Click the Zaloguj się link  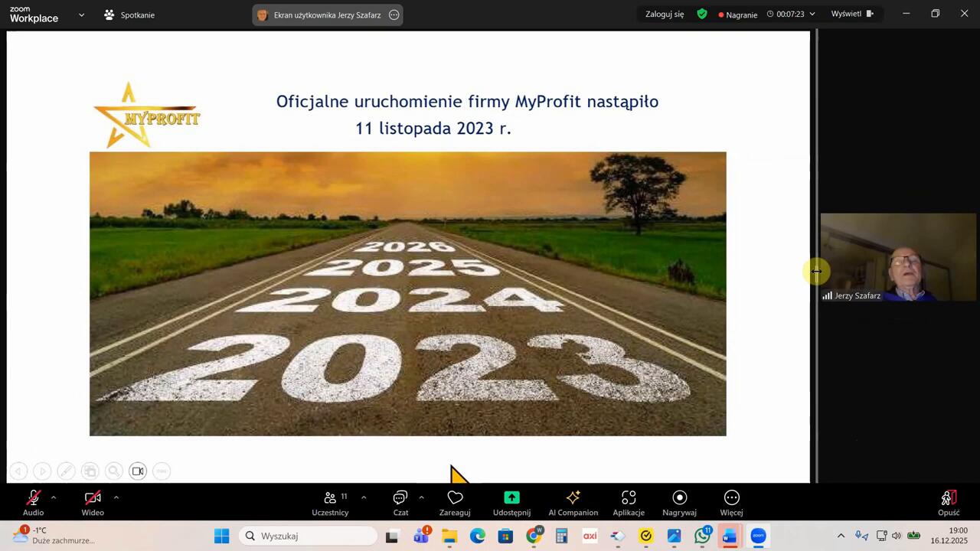[664, 14]
